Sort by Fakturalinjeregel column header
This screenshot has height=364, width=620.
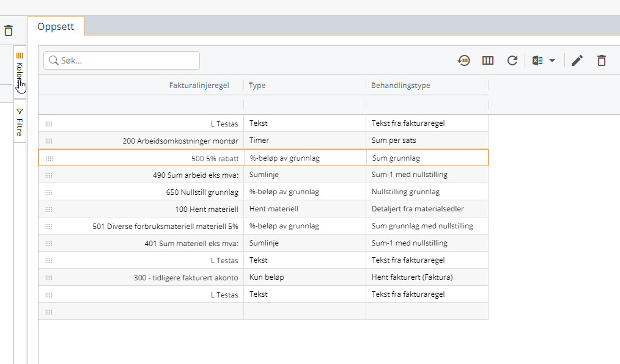pos(199,86)
